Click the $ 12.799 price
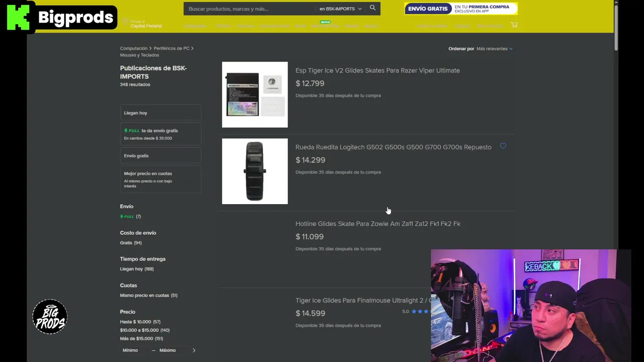644x362 pixels. tap(310, 83)
